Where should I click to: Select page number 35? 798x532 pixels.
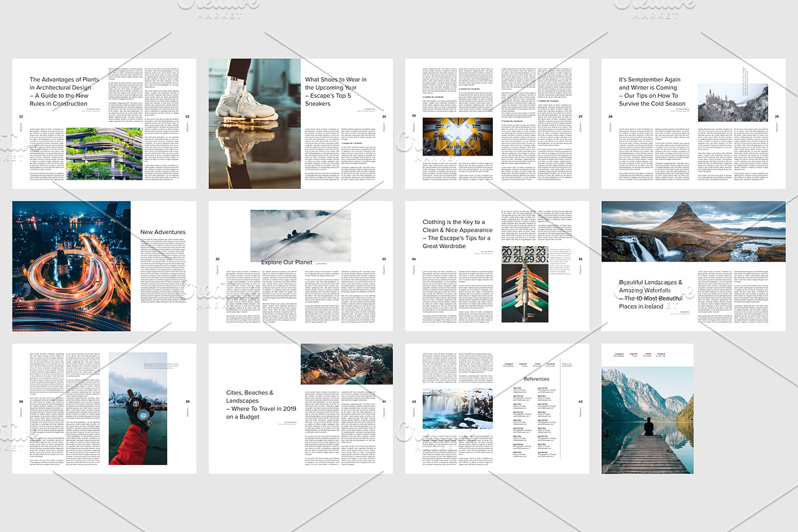[581, 259]
